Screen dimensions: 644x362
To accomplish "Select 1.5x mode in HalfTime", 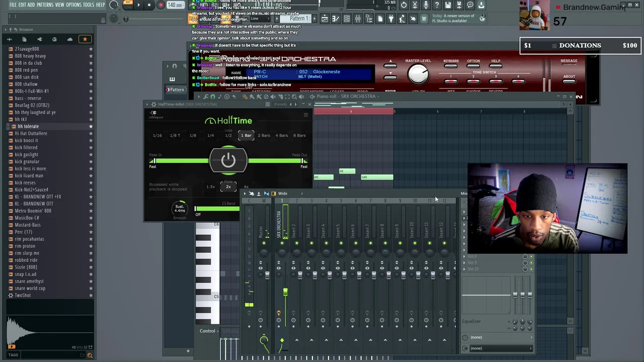I will point(210,187).
